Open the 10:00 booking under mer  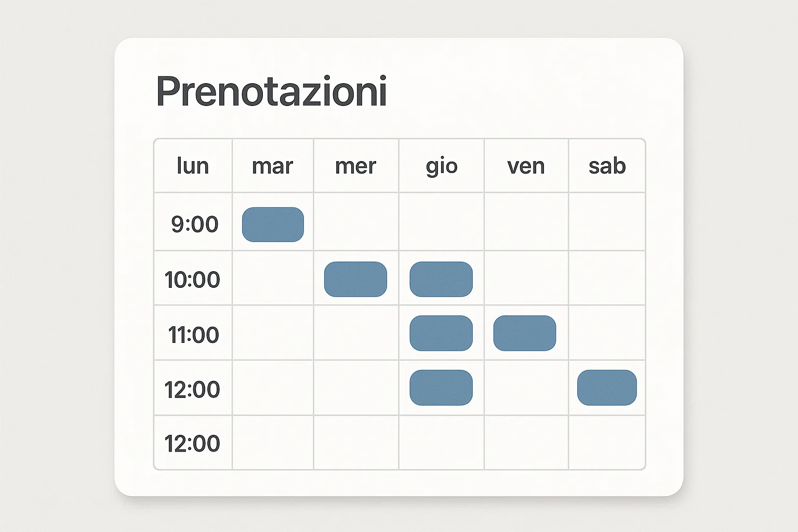(355, 279)
